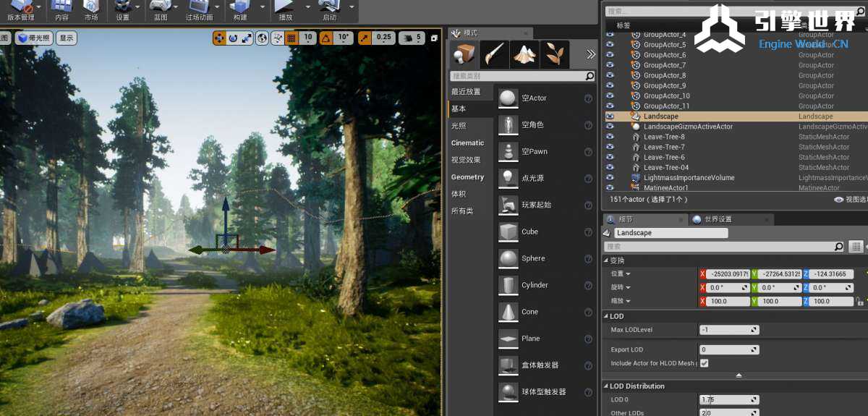
Task: Open the 位置 (Location) dropdown arrow
Action: click(628, 274)
